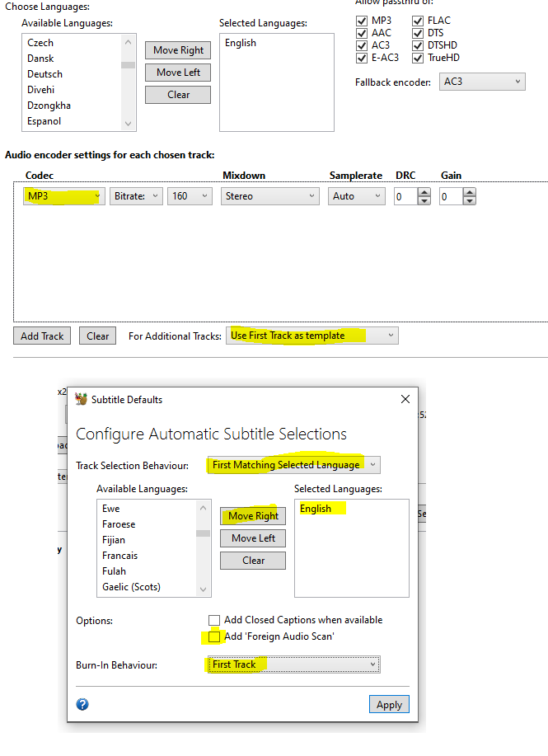Toggle DTSHD passthru checkbox
Image resolution: width=548 pixels, height=756 pixels.
[417, 45]
